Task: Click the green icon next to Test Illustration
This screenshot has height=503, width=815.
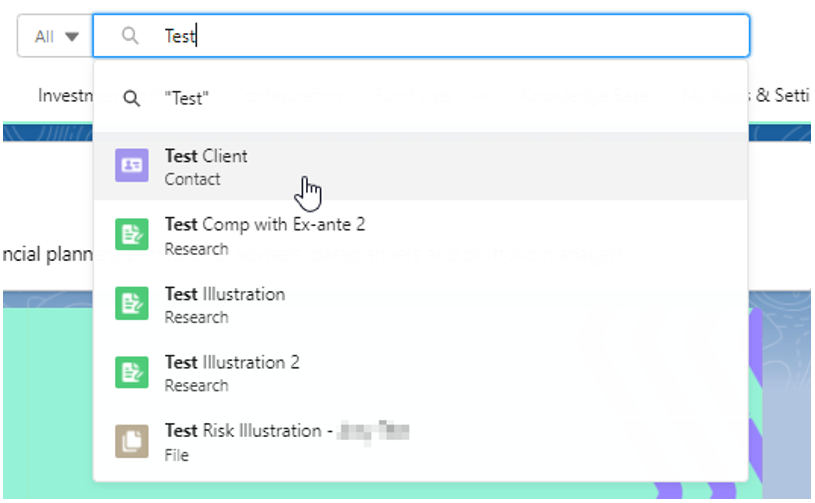Action: pyautogui.click(x=132, y=304)
